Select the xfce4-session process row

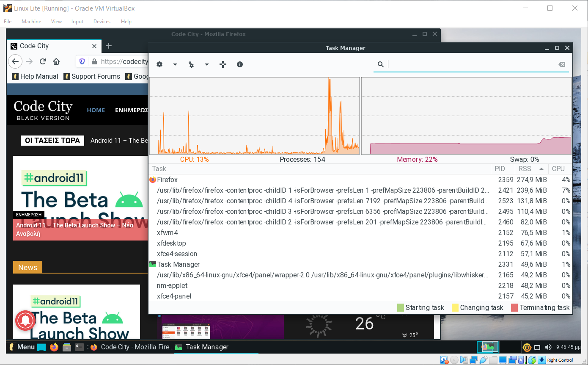coord(360,254)
